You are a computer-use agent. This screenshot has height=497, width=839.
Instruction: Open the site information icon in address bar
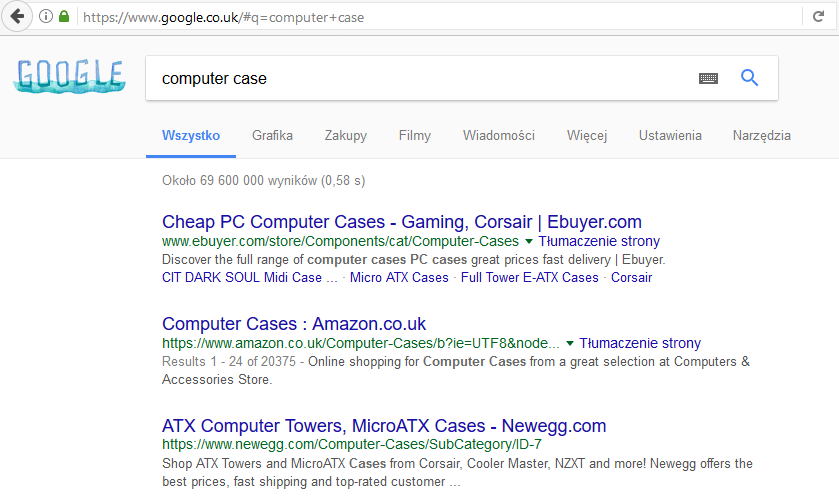[46, 17]
